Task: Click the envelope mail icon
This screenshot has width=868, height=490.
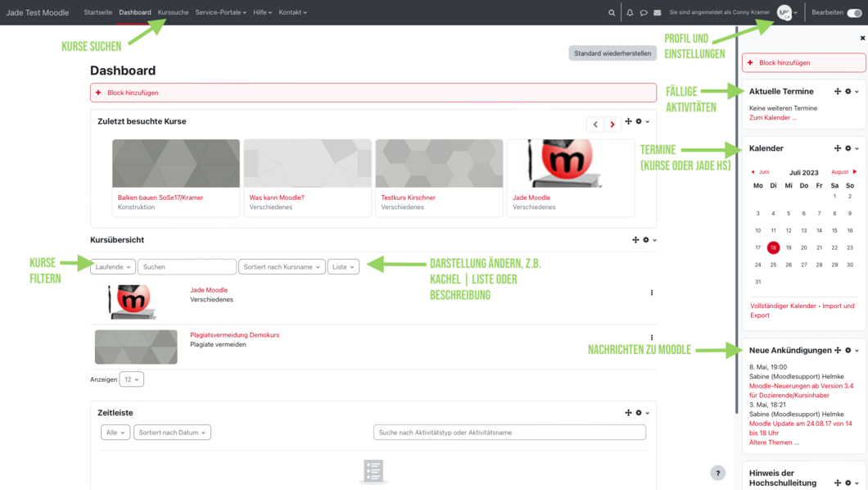Action: (x=657, y=13)
